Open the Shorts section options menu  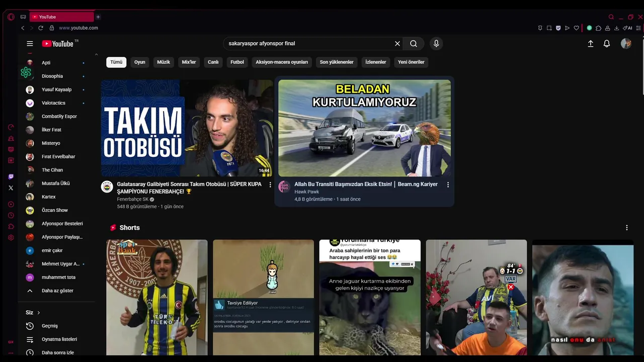point(626,228)
